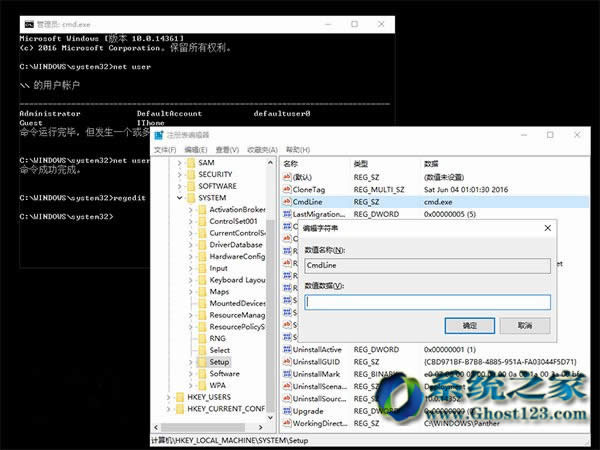
Task: Expand the ControlSet001 subkey
Action: (191, 221)
